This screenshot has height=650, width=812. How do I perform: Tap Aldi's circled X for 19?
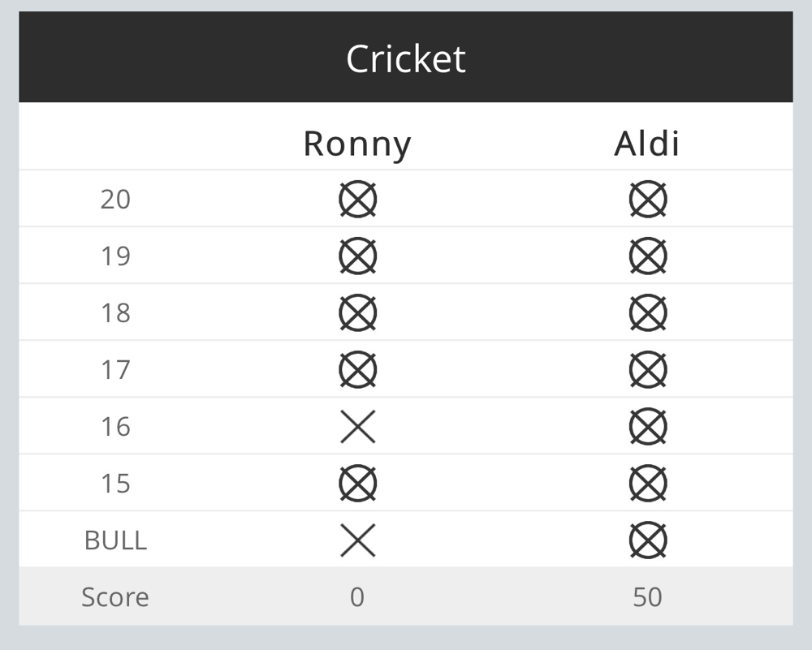click(648, 256)
